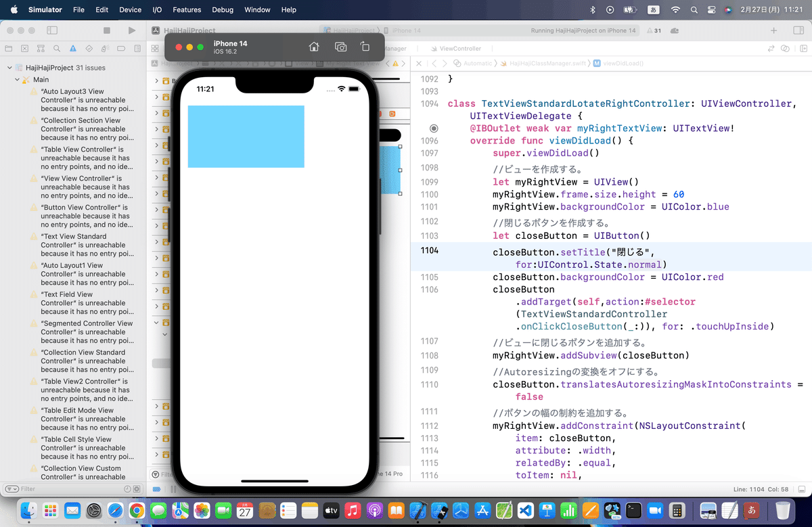Stop the running Xcode scheme
Image resolution: width=812 pixels, height=527 pixels.
click(x=106, y=30)
